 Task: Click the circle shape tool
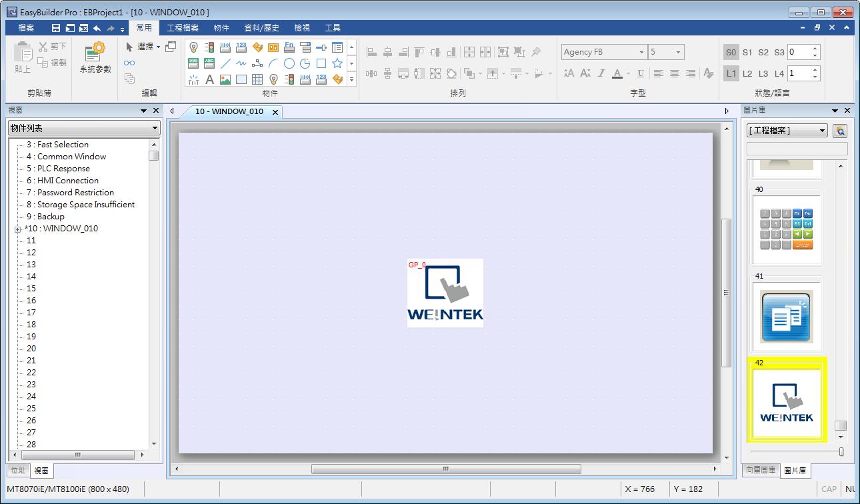(289, 63)
